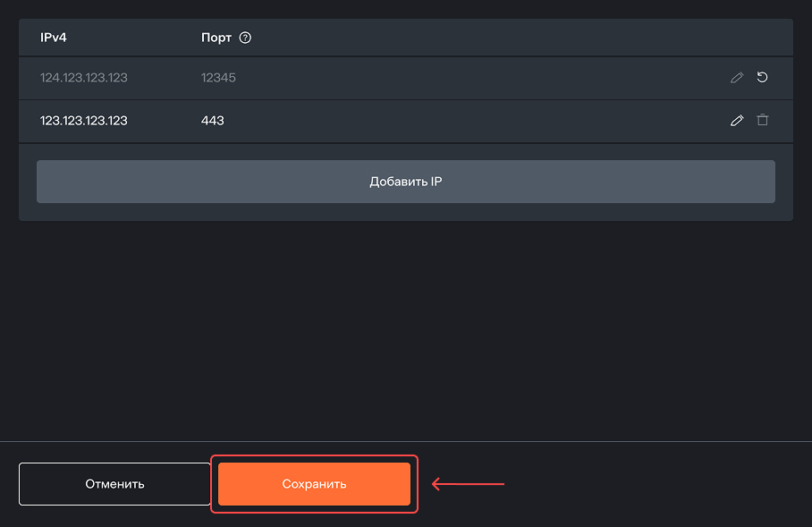Save changes with Сохранить button
This screenshot has width=812, height=527.
pyautogui.click(x=314, y=484)
